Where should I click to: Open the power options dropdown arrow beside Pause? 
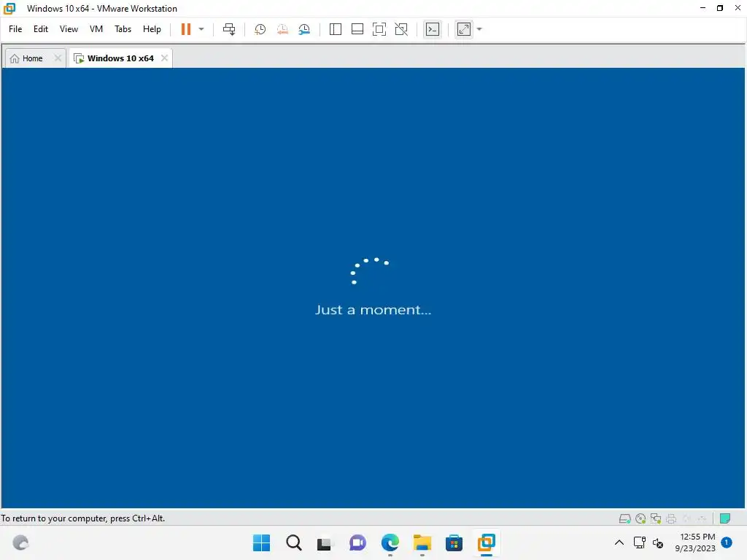[201, 29]
